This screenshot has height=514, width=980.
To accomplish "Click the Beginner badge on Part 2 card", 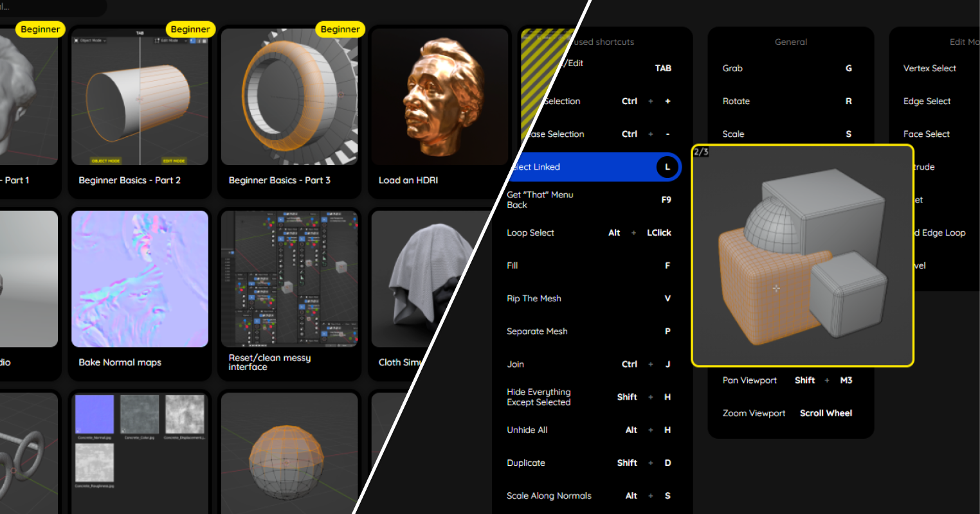I will point(190,30).
